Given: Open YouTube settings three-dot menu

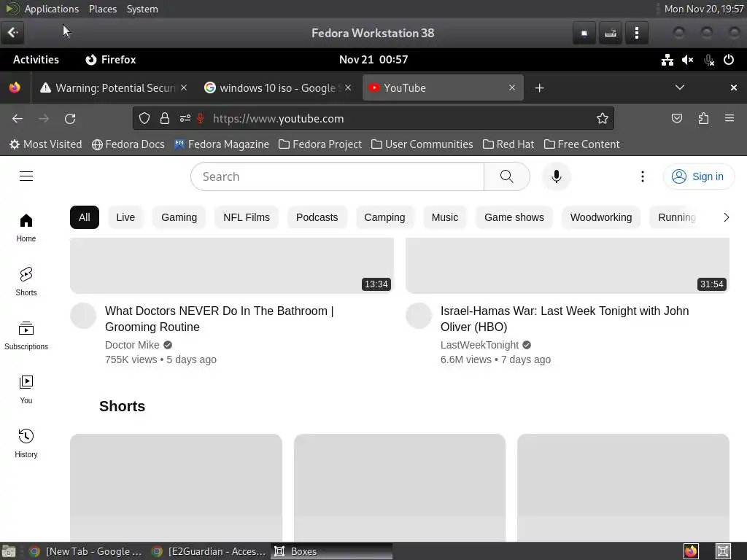Looking at the screenshot, I should 642,176.
